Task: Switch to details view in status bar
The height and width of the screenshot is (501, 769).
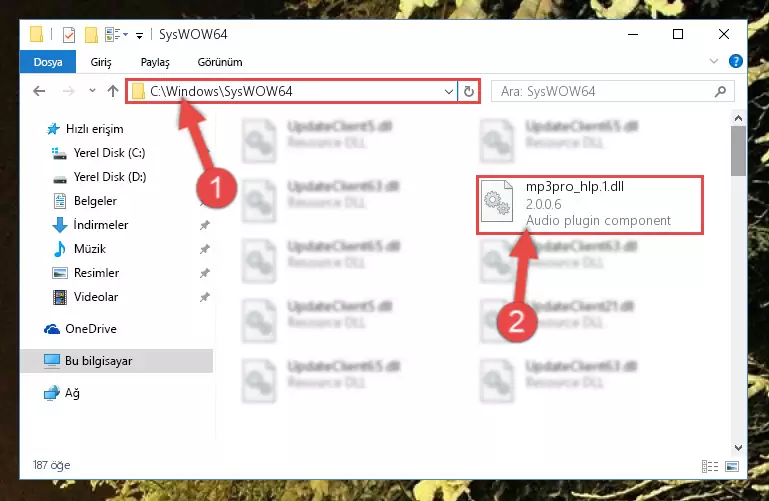Action: (710, 466)
